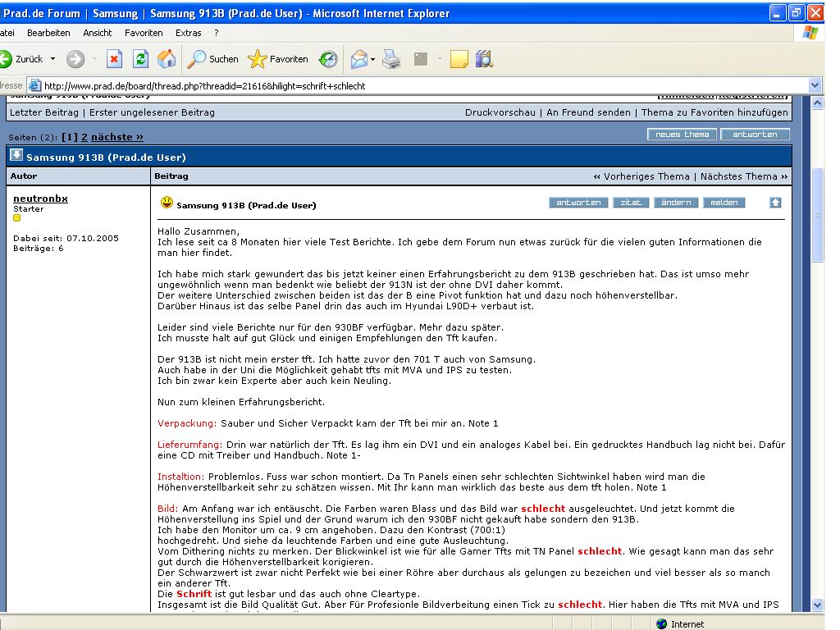This screenshot has width=840, height=630.
Task: Click the Stop loading toolbar icon
Action: coord(115,59)
